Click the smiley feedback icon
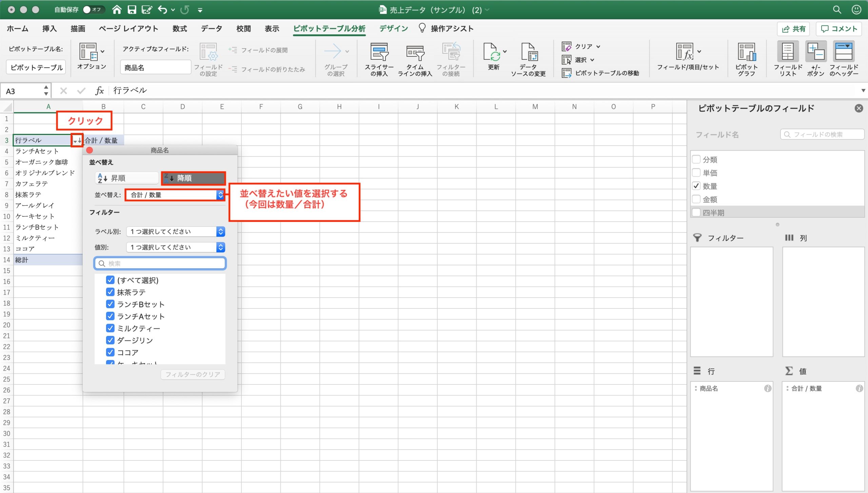This screenshot has height=493, width=868. [x=856, y=10]
